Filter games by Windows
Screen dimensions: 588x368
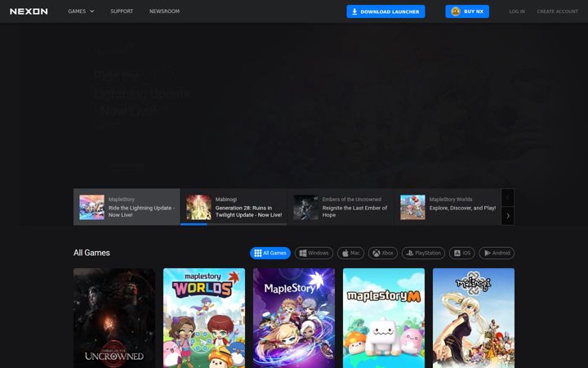pyautogui.click(x=314, y=253)
